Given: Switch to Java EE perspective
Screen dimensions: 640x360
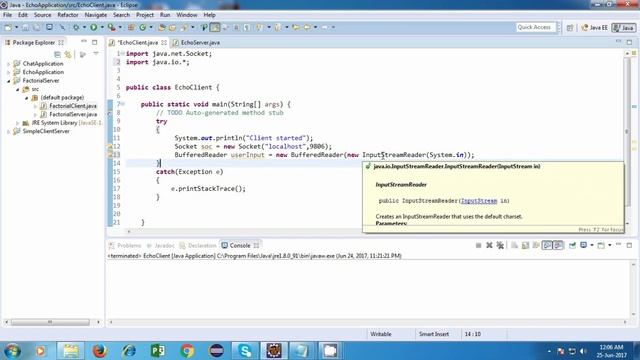Looking at the screenshot, I should 594,27.
